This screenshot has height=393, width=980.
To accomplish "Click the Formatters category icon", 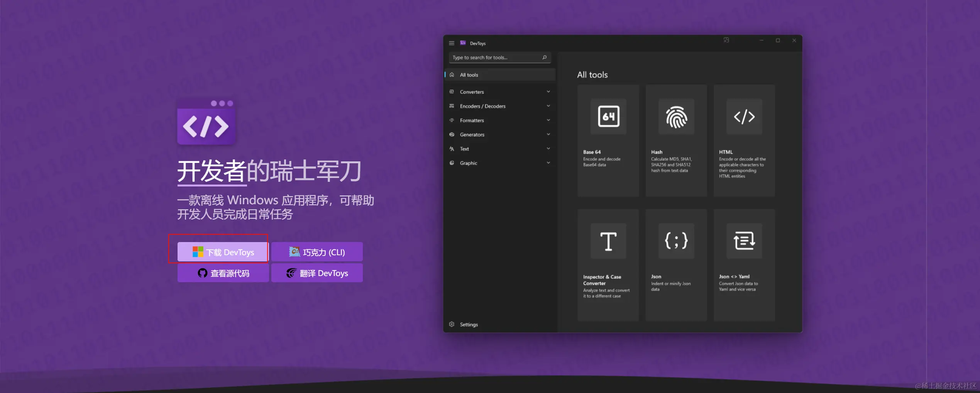I will click(x=452, y=120).
